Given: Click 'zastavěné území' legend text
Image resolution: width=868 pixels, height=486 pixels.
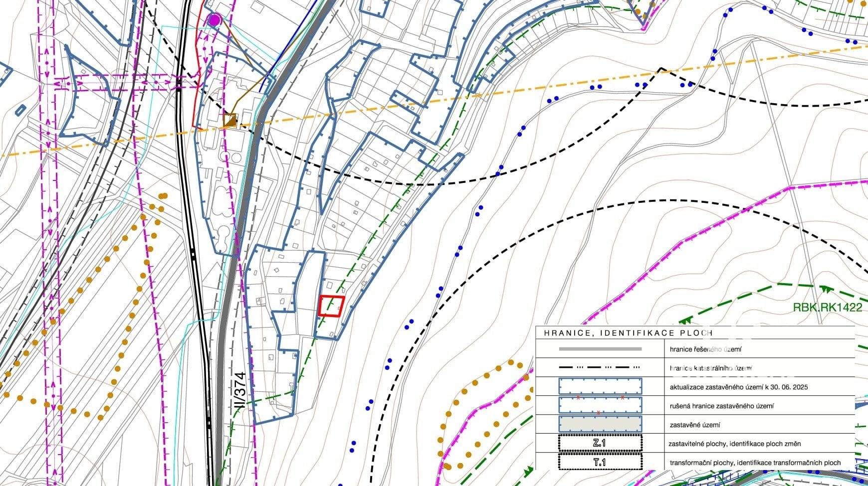Looking at the screenshot, I should point(695,425).
